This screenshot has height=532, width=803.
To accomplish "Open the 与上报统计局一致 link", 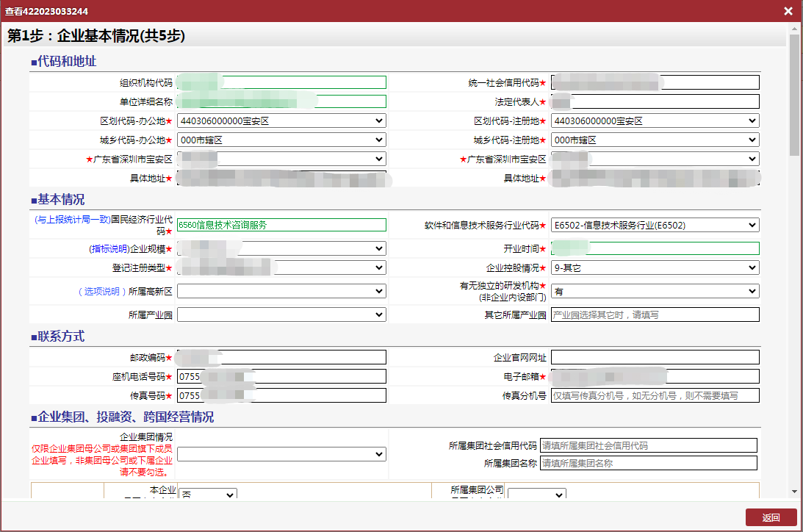I will 72,220.
